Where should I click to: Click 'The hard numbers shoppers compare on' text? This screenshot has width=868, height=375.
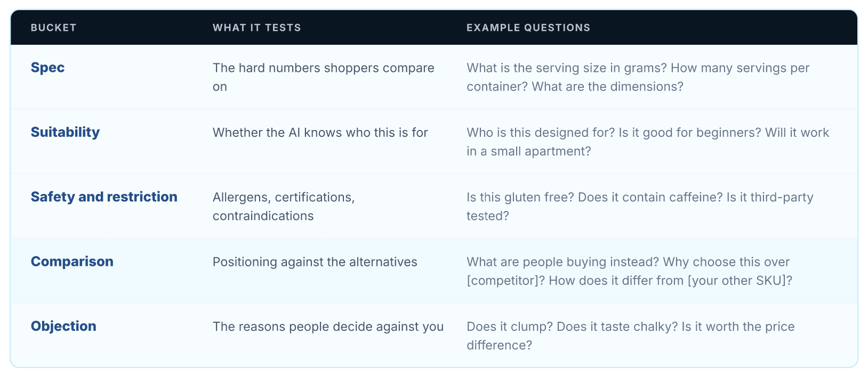pyautogui.click(x=324, y=77)
